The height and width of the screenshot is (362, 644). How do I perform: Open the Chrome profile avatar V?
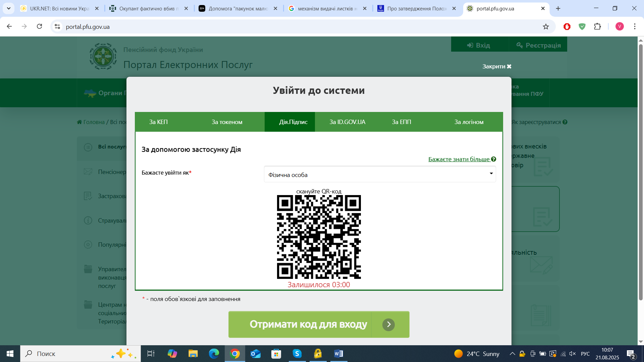pyautogui.click(x=620, y=26)
